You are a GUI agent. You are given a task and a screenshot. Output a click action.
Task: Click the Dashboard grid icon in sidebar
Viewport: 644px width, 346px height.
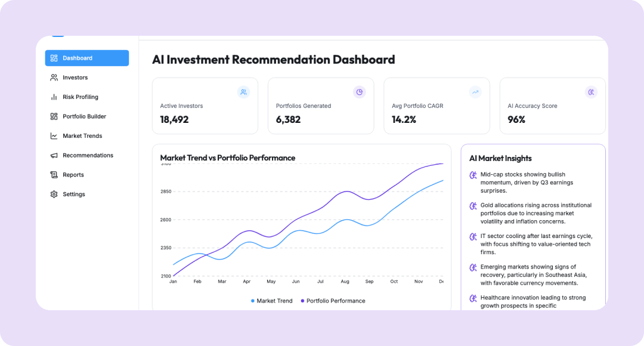point(54,58)
